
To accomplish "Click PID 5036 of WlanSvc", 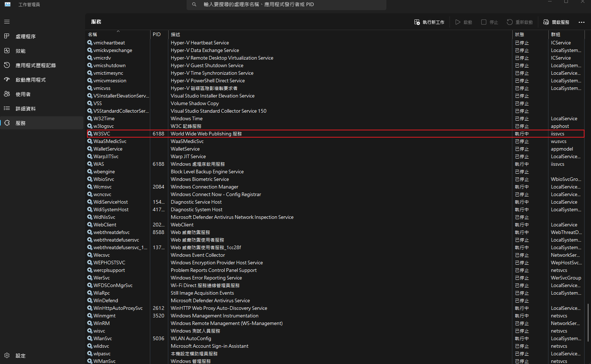I will point(158,338).
